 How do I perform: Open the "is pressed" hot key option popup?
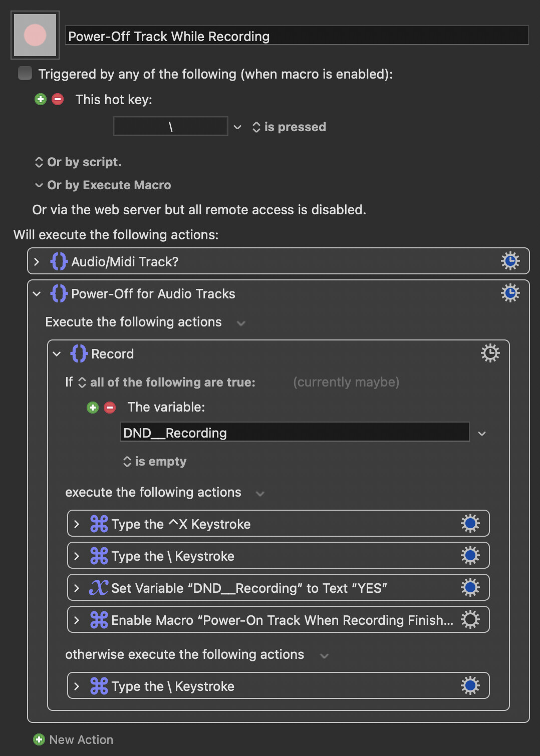(x=290, y=127)
